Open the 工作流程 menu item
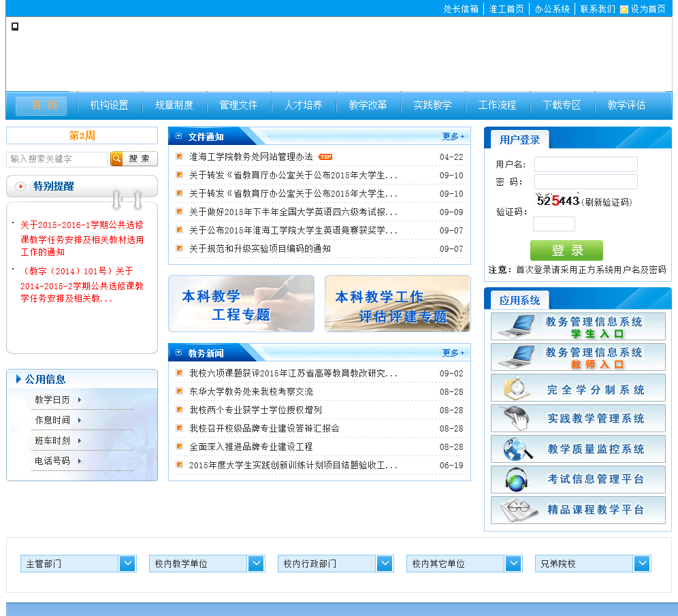The image size is (678, 616). pos(497,105)
